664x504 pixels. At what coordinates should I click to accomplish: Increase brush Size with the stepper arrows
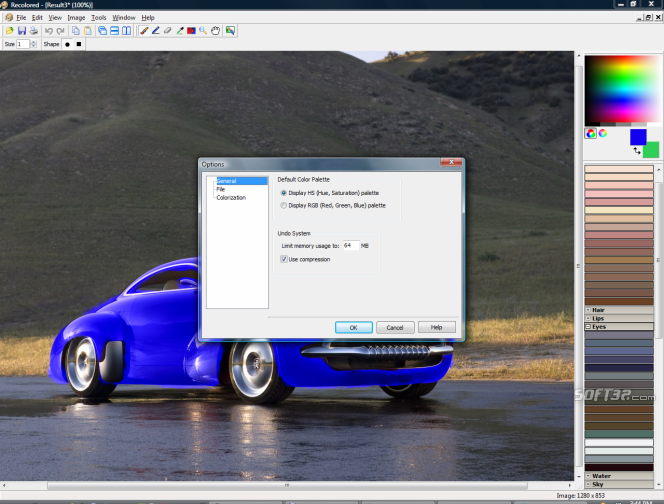[34, 44]
